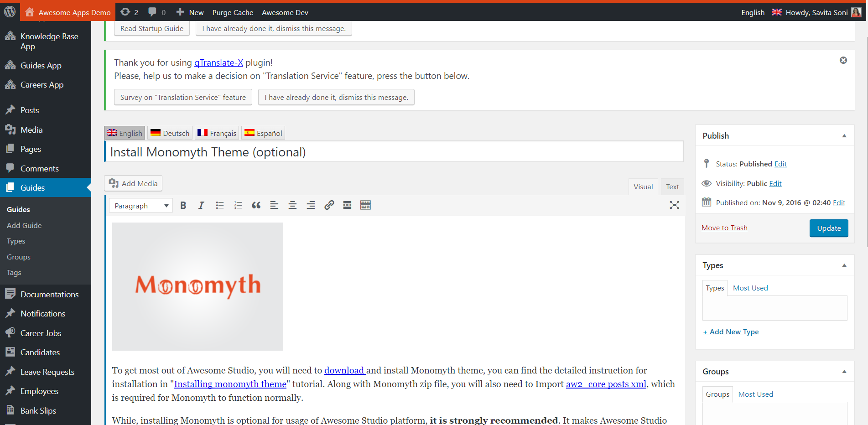
Task: Insert or edit link icon
Action: (x=329, y=205)
